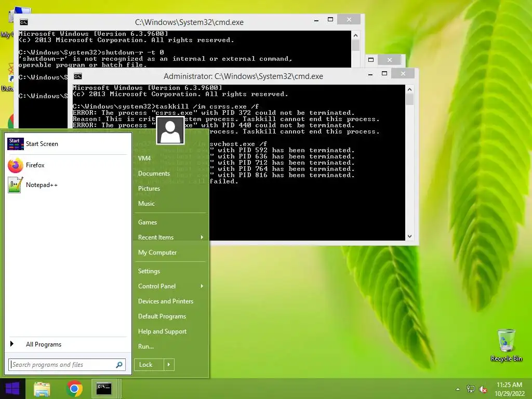Click scroll up arrow in back cmd.exe window

[355, 35]
